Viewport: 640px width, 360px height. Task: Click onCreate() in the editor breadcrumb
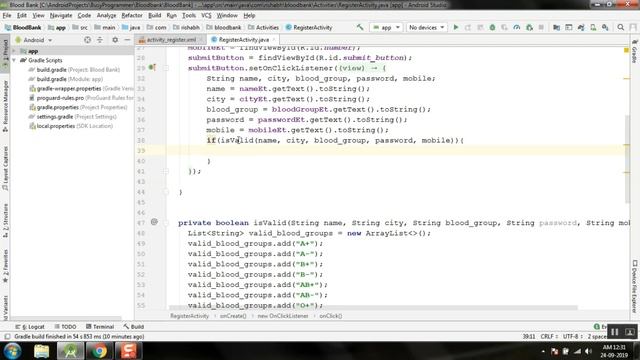(x=233, y=316)
